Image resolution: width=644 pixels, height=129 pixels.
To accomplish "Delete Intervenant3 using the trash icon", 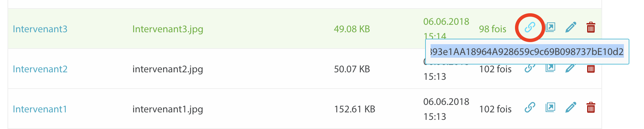I will coord(591,27).
